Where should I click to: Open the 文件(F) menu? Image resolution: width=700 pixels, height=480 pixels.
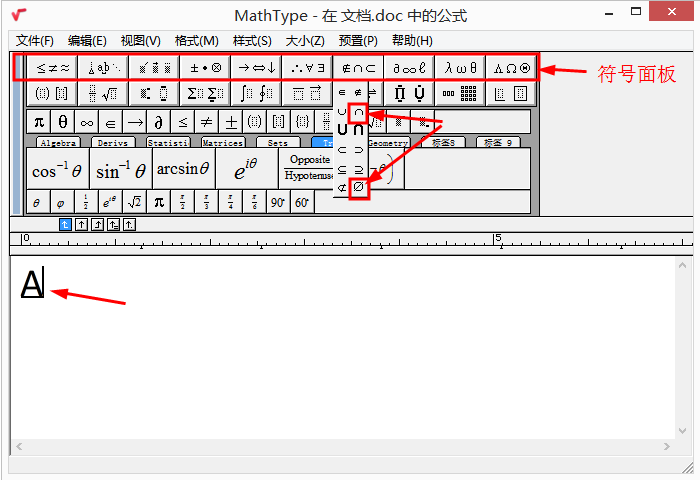tap(35, 41)
